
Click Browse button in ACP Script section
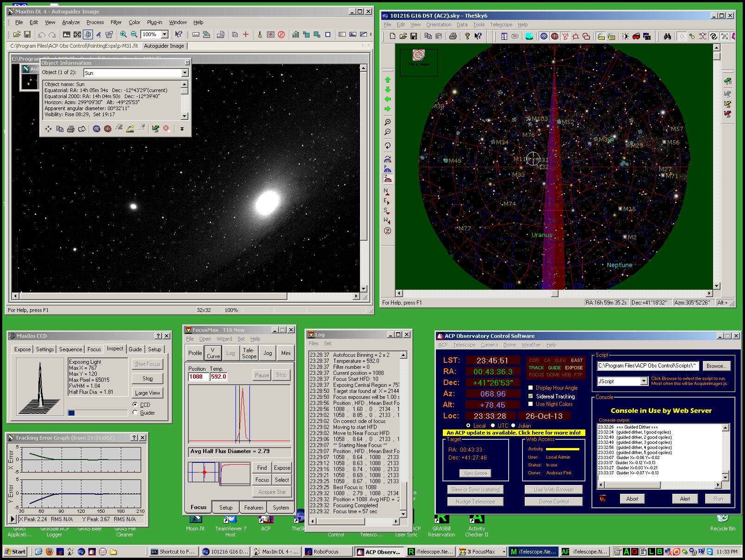[x=717, y=366]
